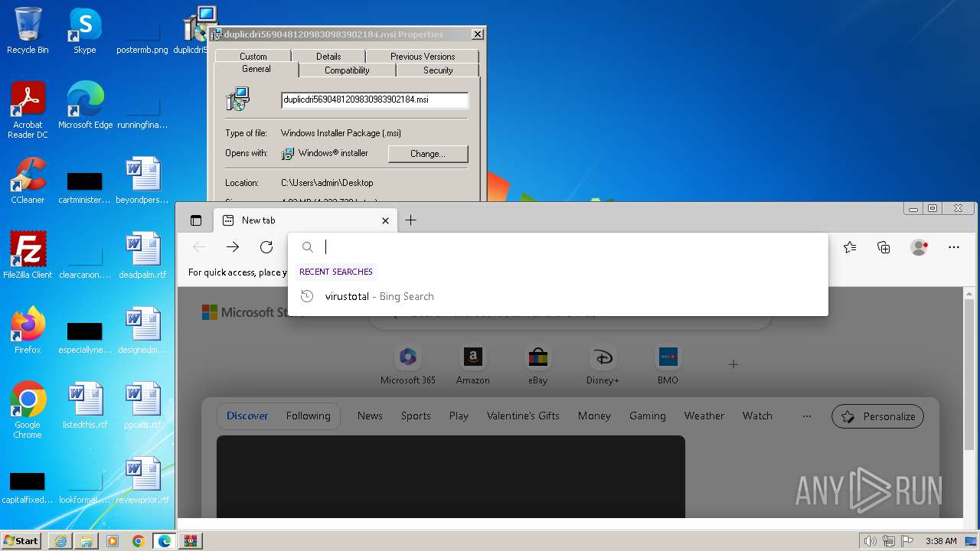Image resolution: width=980 pixels, height=551 pixels.
Task: Click the Personalize button
Action: pos(878,416)
